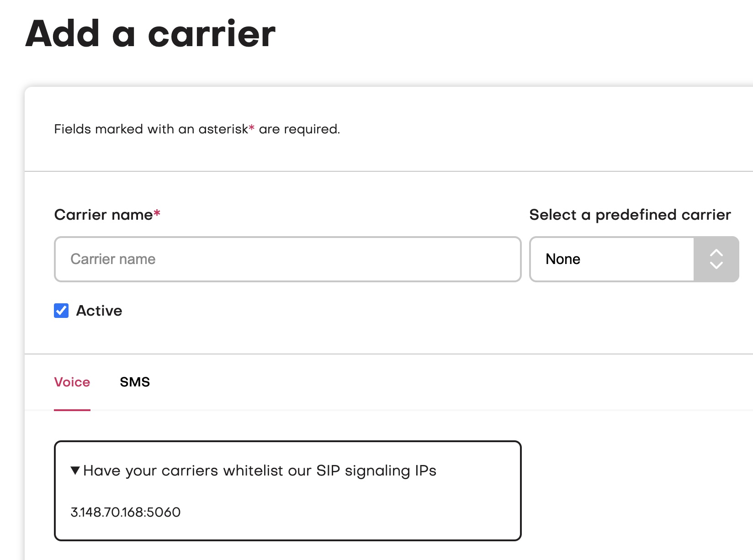Screen dimensions: 753x560
Task: Click the up-down chevron icon on carrier selector
Action: (716, 259)
